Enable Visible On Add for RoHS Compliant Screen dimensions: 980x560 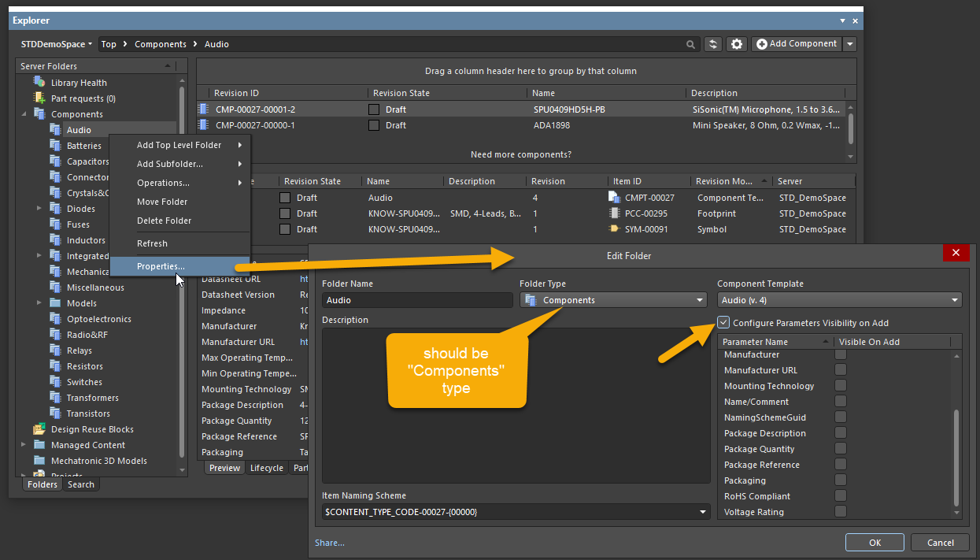(841, 496)
